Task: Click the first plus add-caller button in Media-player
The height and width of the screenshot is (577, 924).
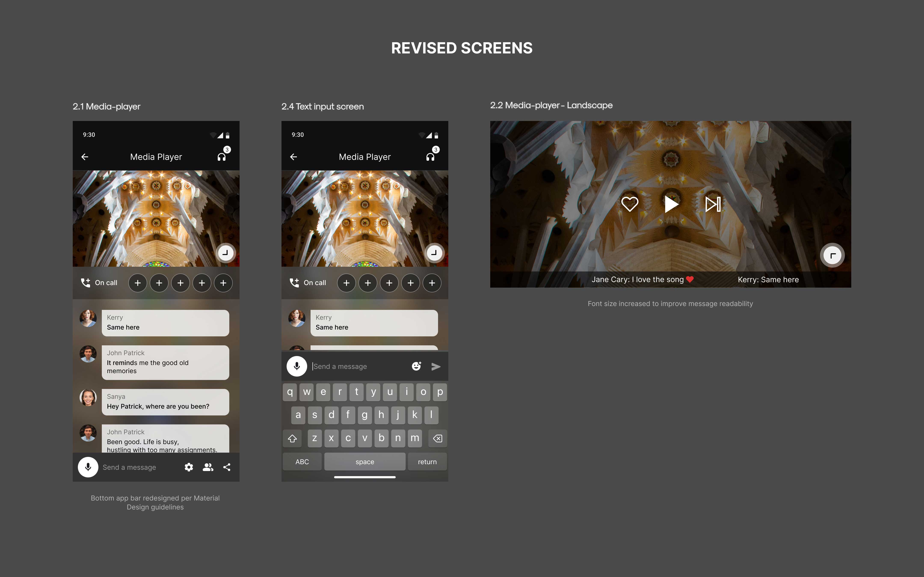Action: [138, 283]
